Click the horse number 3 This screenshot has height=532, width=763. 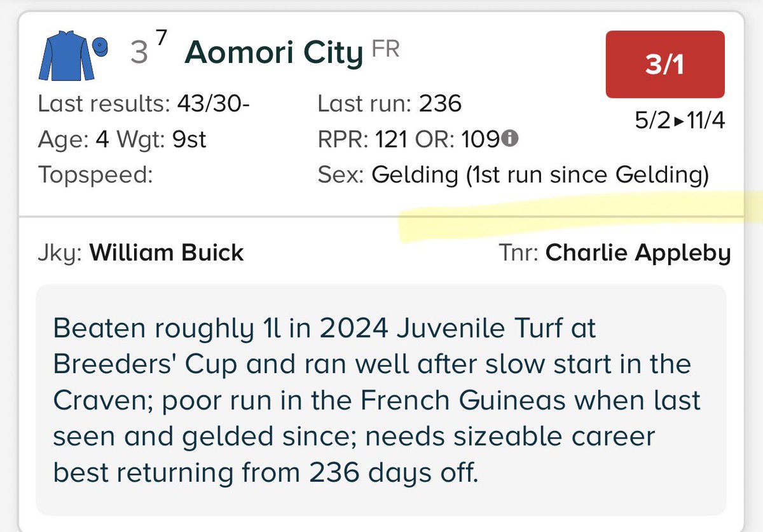[x=139, y=53]
